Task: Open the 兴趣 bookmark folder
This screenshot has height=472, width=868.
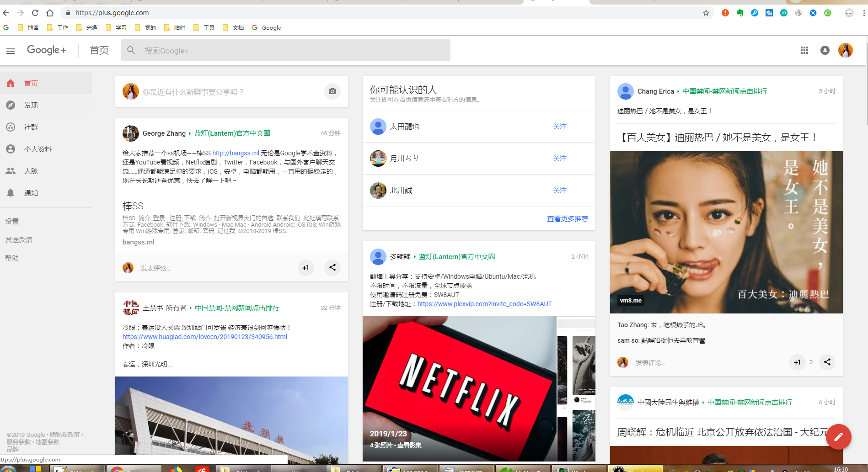Action: (x=87, y=28)
